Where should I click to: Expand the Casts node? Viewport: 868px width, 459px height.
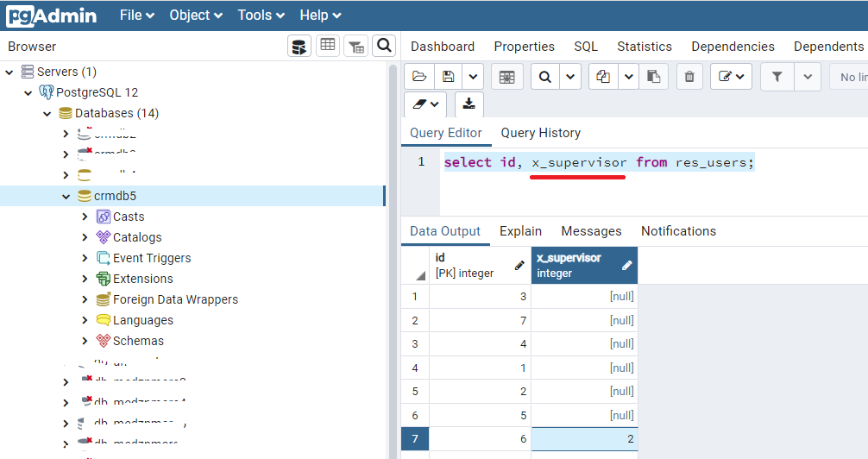tap(85, 217)
